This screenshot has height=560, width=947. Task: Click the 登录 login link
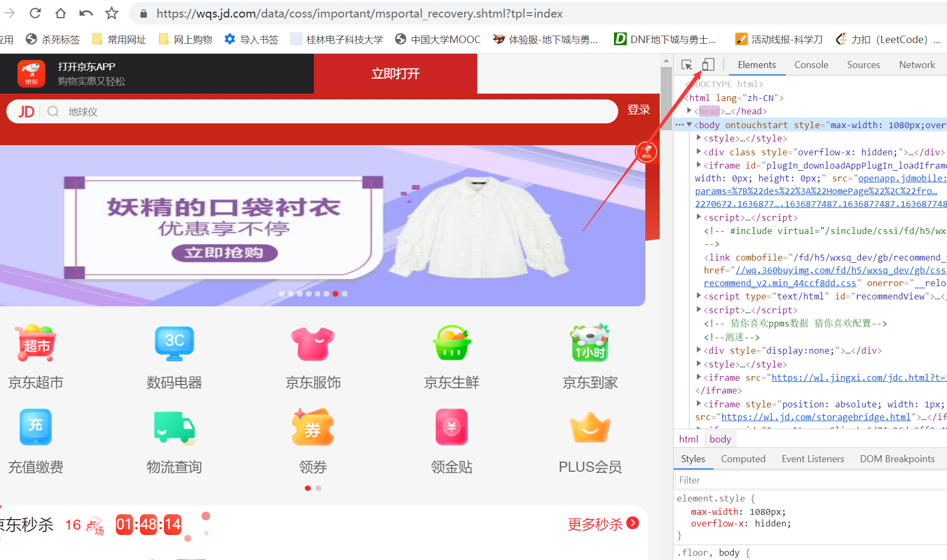[x=638, y=110]
